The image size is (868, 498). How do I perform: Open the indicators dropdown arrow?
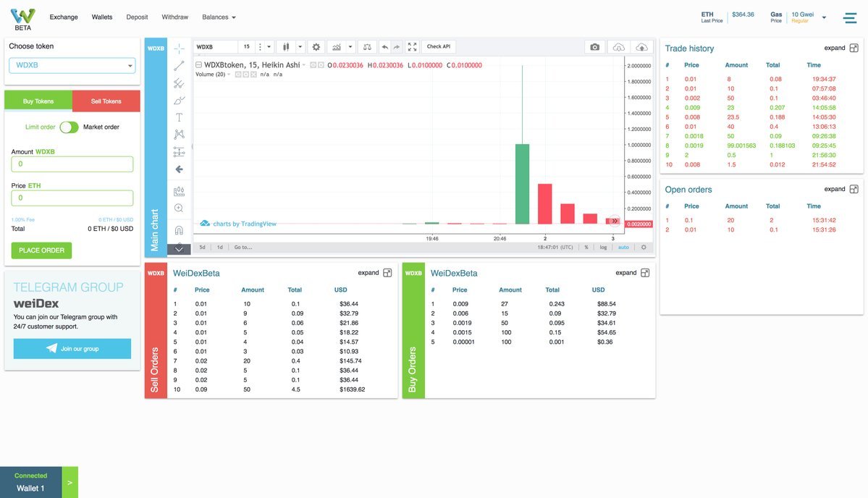(x=350, y=47)
